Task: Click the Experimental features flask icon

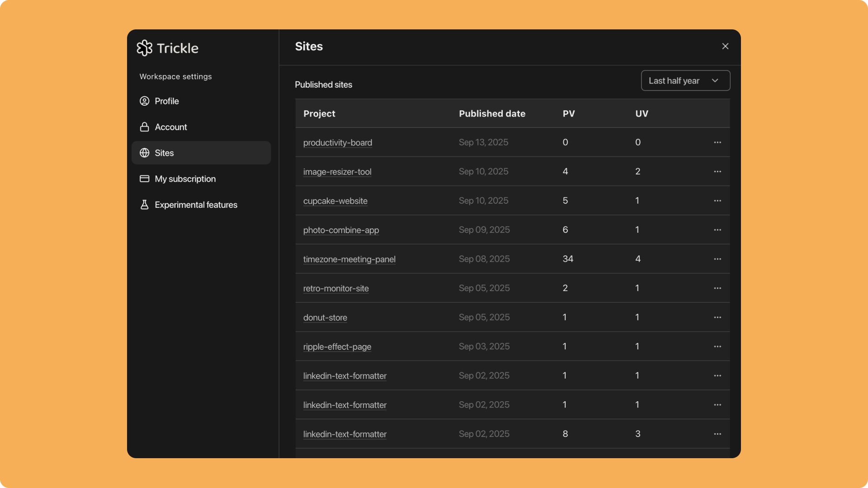Action: tap(144, 205)
